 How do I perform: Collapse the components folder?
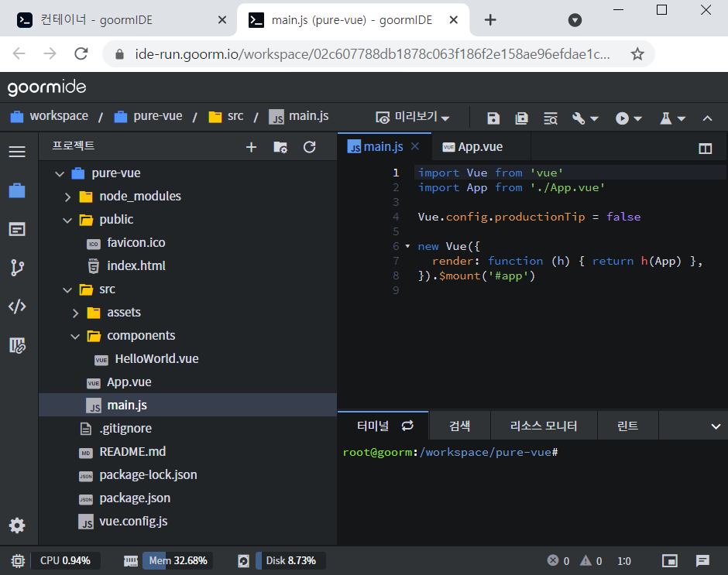tap(75, 337)
